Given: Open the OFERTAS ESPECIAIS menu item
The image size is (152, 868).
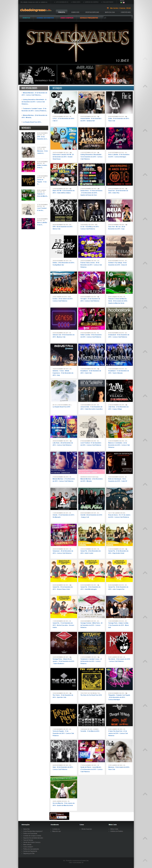Looking at the screenshot, I should (x=92, y=12).
